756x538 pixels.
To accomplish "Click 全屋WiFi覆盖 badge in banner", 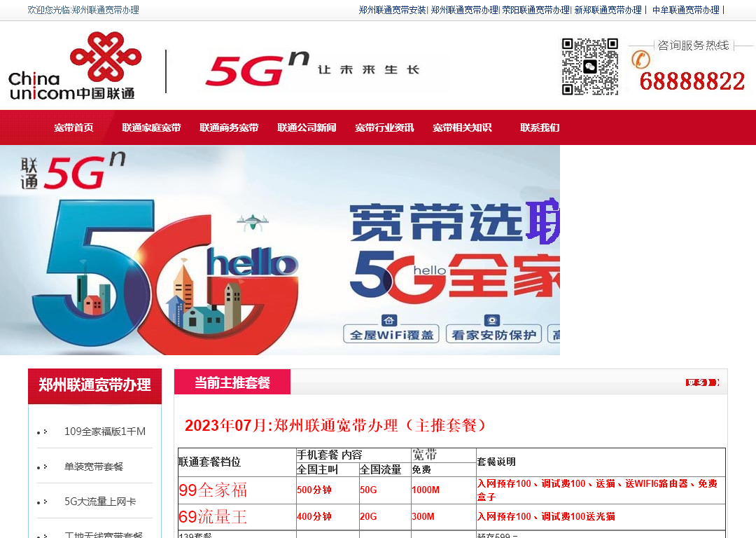I will coord(391,329).
